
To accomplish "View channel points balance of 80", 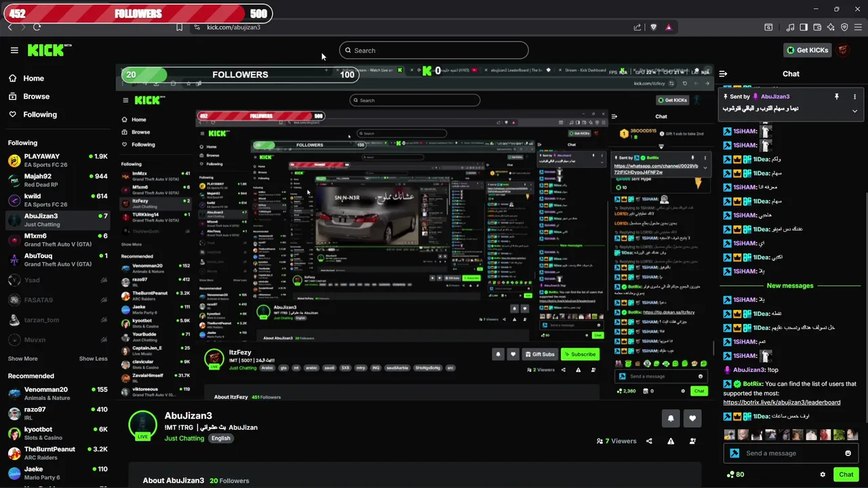I will tap(734, 474).
